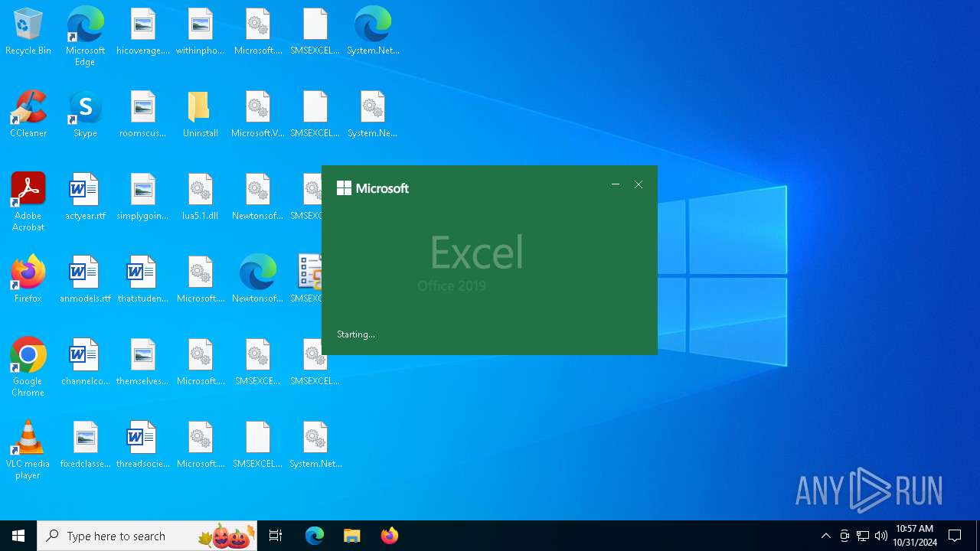Select the hicoverage image file icon
This screenshot has width=980, height=551.
click(x=143, y=32)
